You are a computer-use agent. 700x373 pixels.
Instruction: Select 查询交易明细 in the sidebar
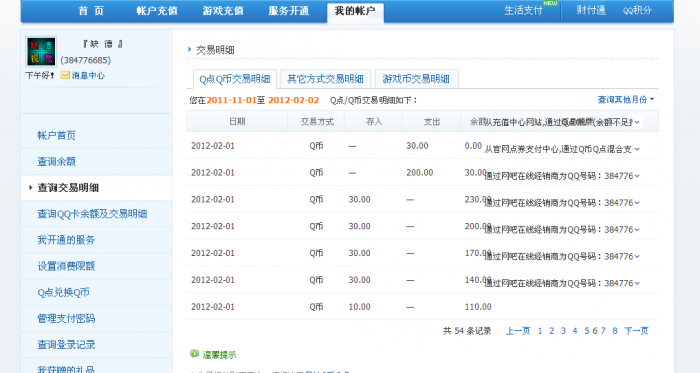click(68, 188)
